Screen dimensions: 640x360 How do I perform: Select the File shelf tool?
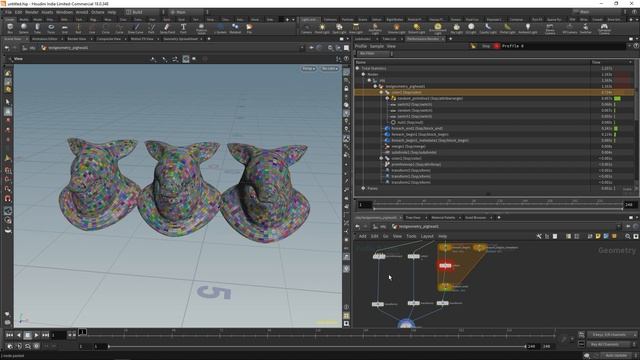click(x=249, y=28)
